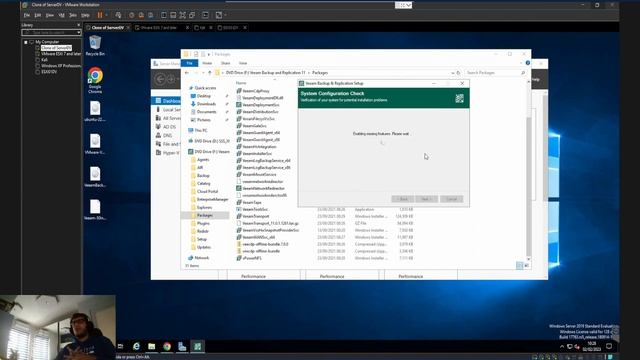This screenshot has width=640, height=360.
Task: Click the thumbnail bar view icon
Action: click(173, 15)
